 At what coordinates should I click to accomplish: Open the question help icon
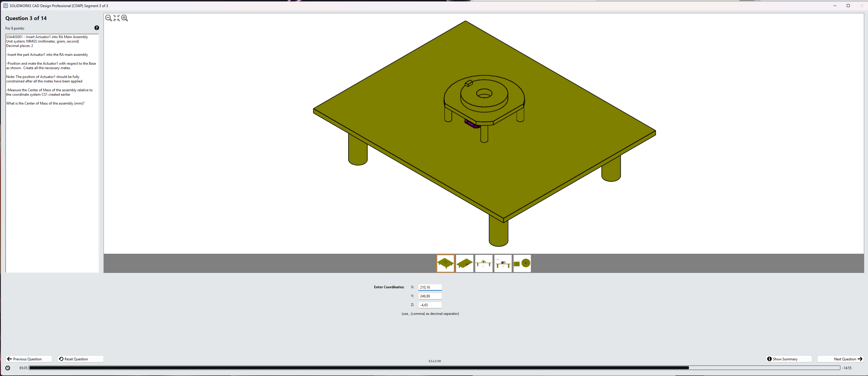point(97,28)
